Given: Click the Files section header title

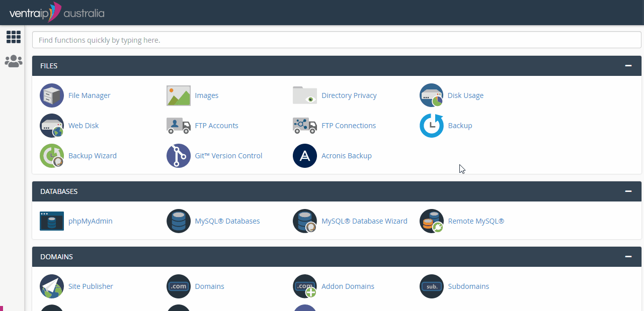Looking at the screenshot, I should pos(49,66).
